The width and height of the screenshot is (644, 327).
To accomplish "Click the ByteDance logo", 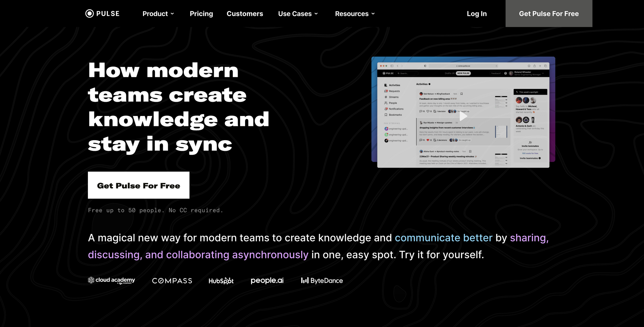I will click(x=322, y=281).
